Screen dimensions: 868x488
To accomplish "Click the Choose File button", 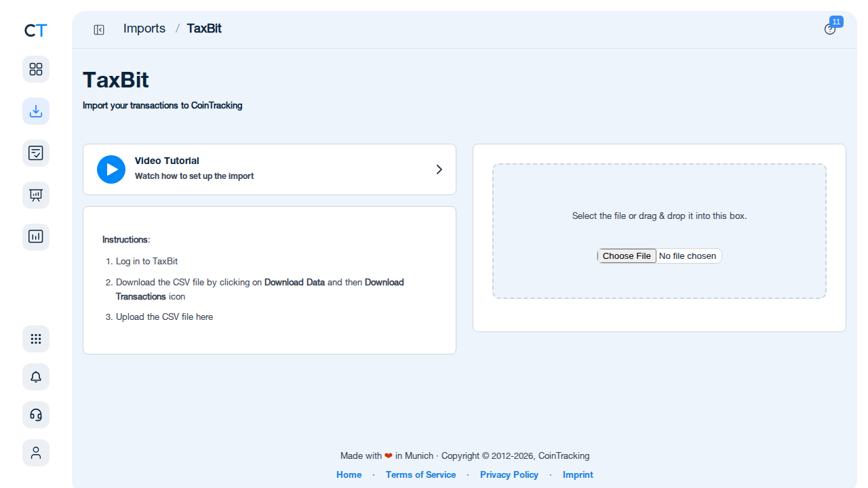I will pyautogui.click(x=627, y=256).
